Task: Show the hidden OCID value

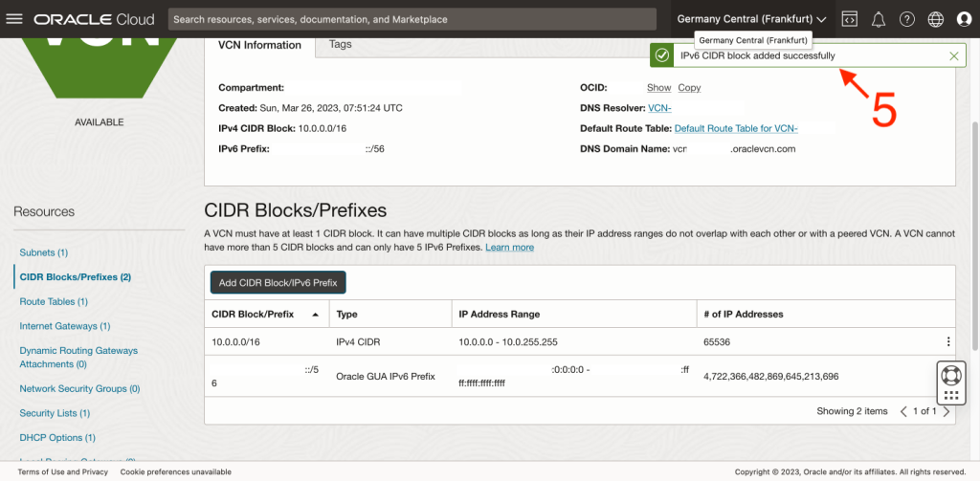Action: pyautogui.click(x=658, y=88)
